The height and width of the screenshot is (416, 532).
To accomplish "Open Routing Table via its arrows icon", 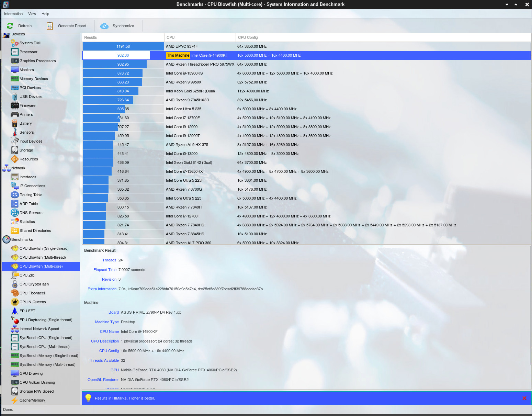I will tap(15, 195).
